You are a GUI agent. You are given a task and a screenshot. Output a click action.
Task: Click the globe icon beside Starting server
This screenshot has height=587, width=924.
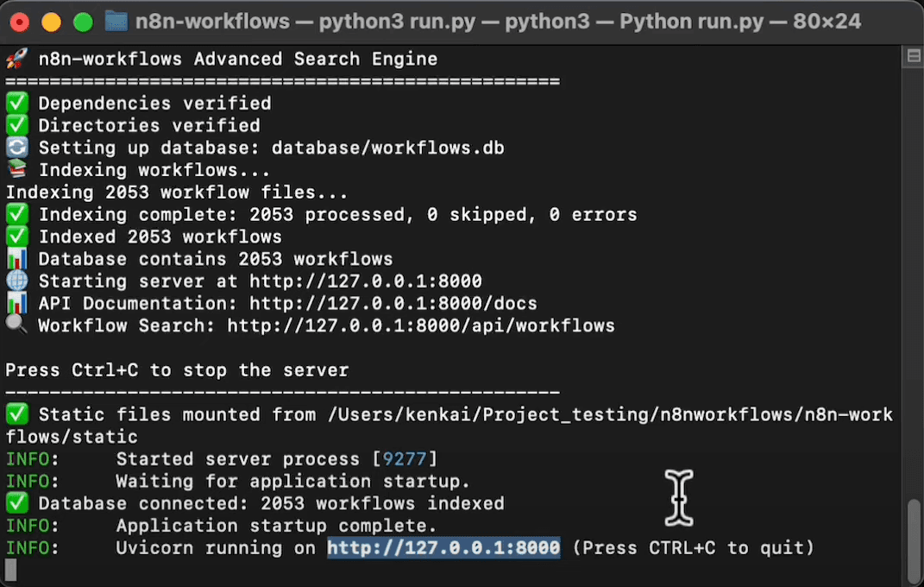[17, 281]
